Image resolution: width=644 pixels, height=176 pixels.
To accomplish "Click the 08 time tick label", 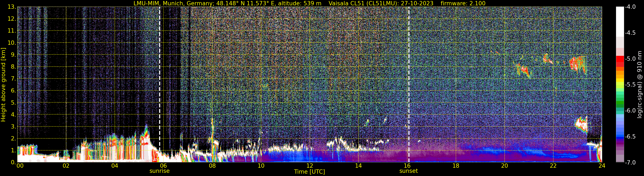I will click(x=212, y=166).
